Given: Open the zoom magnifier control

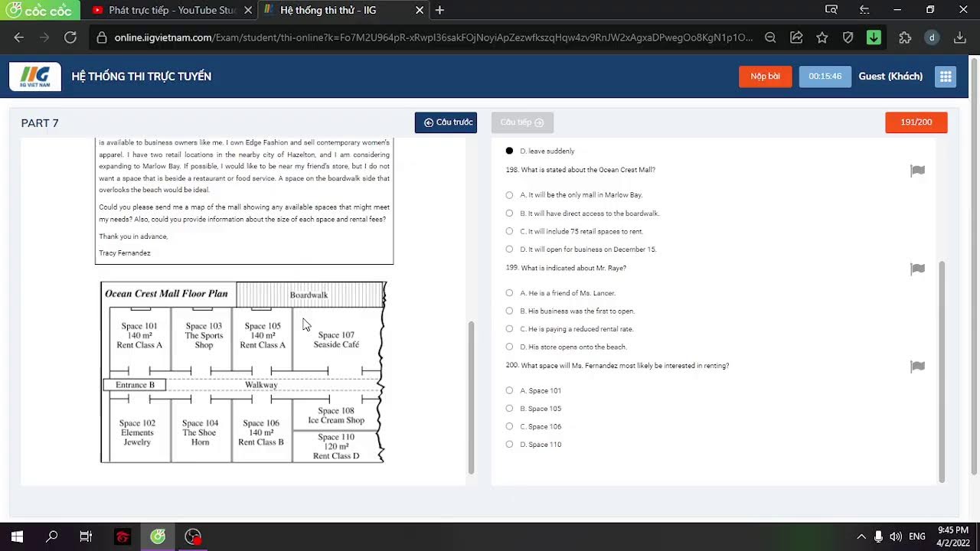Looking at the screenshot, I should [770, 37].
